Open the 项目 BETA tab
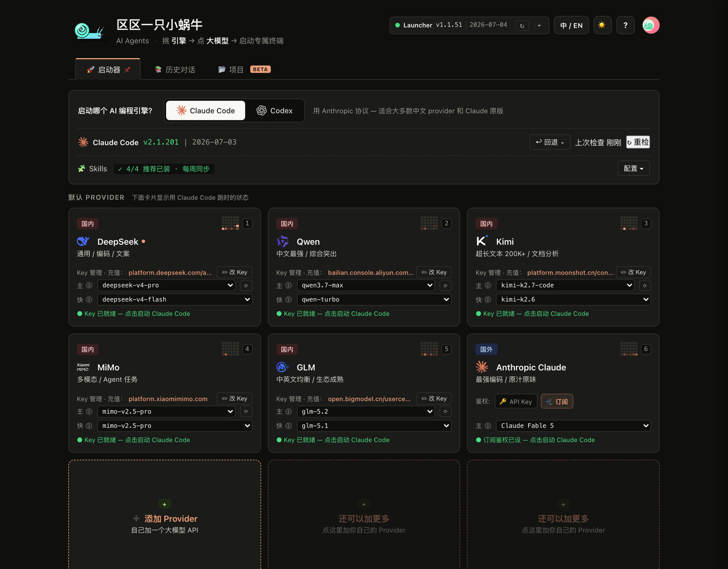 [x=244, y=70]
